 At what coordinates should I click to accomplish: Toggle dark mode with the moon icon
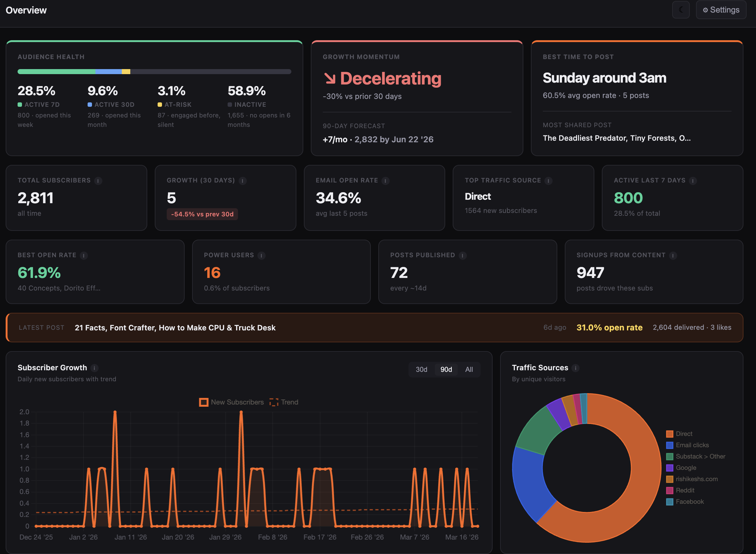(x=681, y=10)
